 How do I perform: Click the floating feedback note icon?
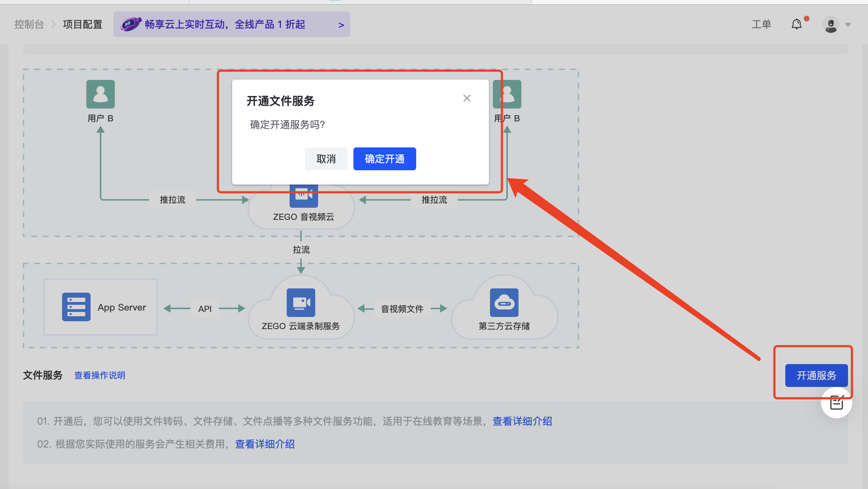tap(836, 403)
